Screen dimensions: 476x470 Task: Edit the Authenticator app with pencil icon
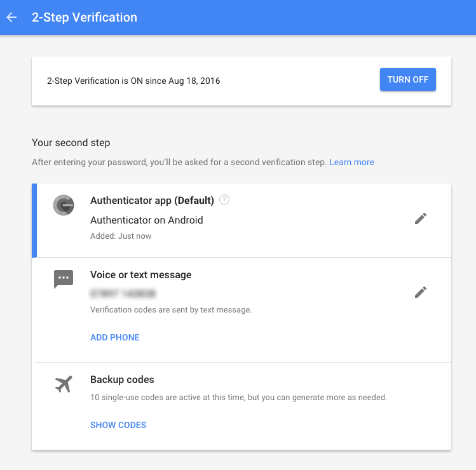pyautogui.click(x=421, y=218)
